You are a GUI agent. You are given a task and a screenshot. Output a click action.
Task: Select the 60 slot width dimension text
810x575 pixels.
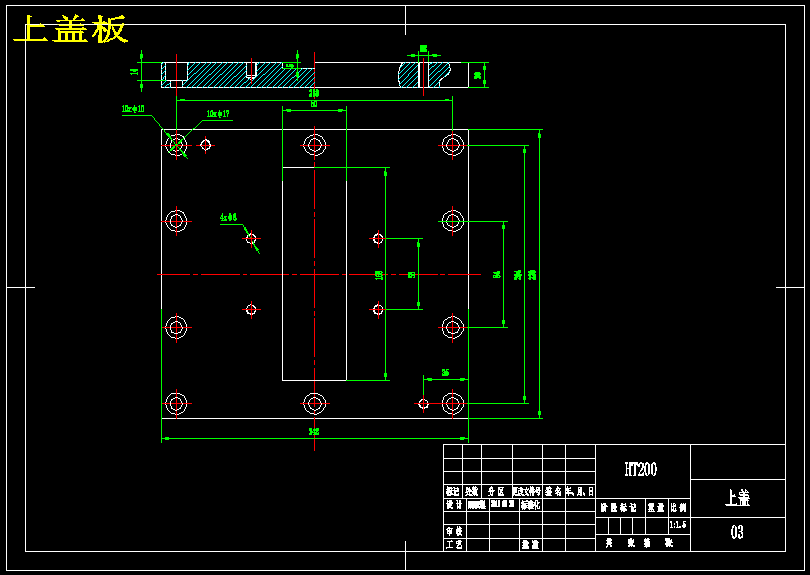pos(314,104)
